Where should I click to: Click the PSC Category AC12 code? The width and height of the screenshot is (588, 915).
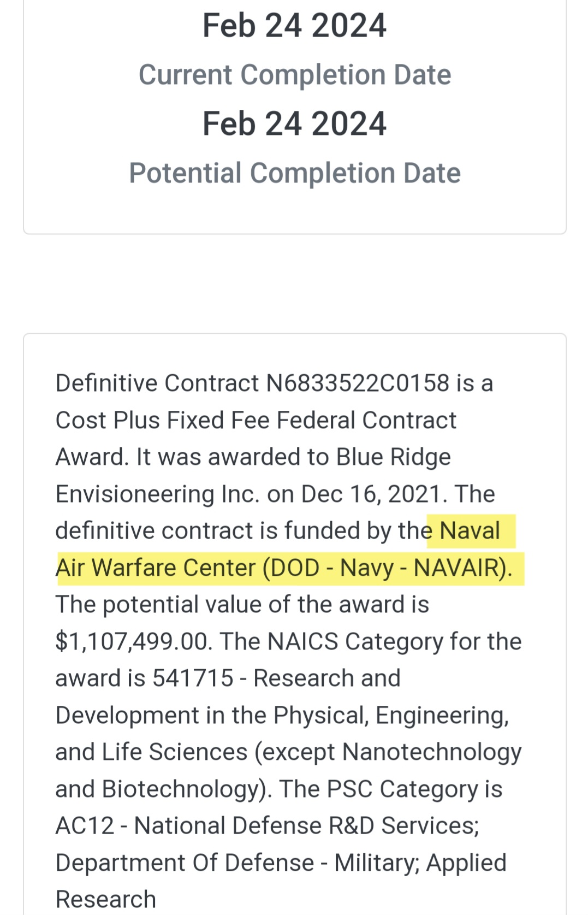pyautogui.click(x=85, y=825)
